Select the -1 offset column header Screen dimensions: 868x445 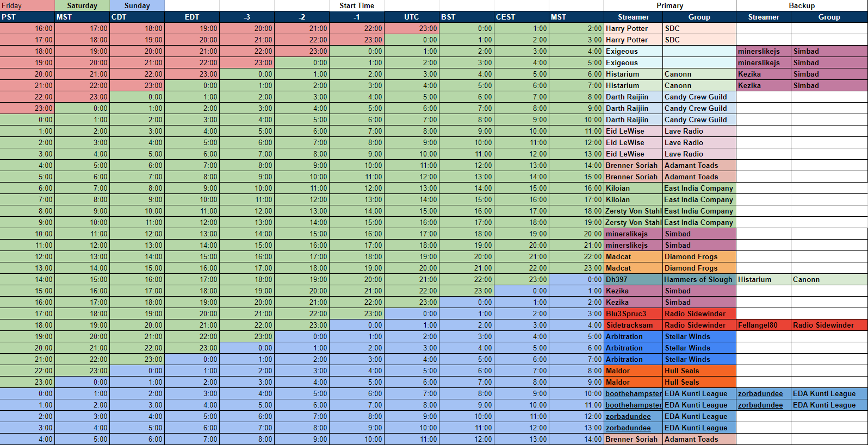tap(357, 17)
